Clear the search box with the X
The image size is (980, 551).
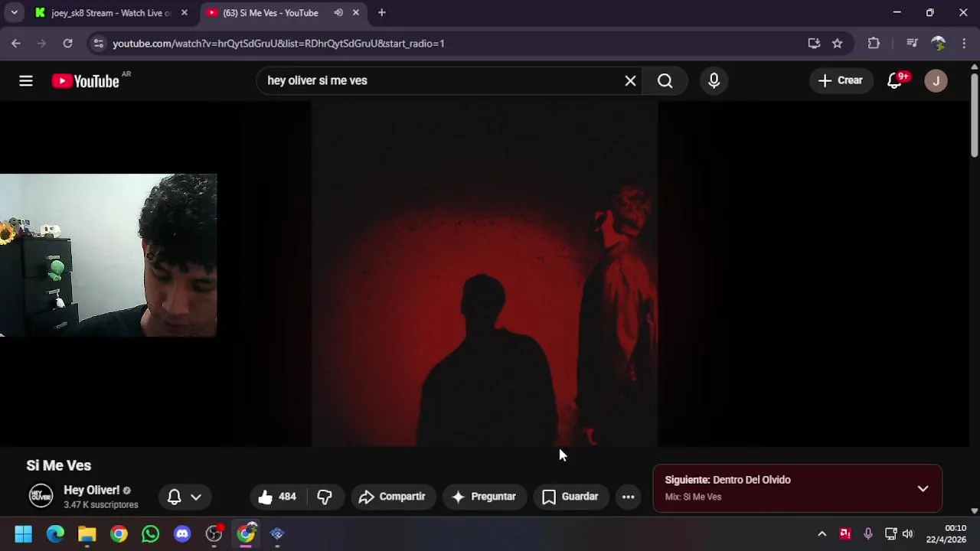click(x=630, y=80)
